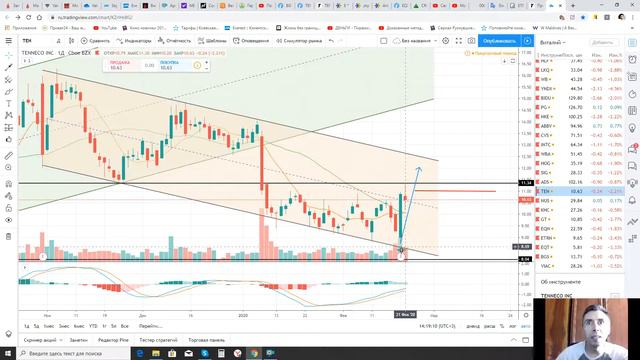Open the icons and likes tool
Screen dimensions: 640x360
click(x=9, y=140)
